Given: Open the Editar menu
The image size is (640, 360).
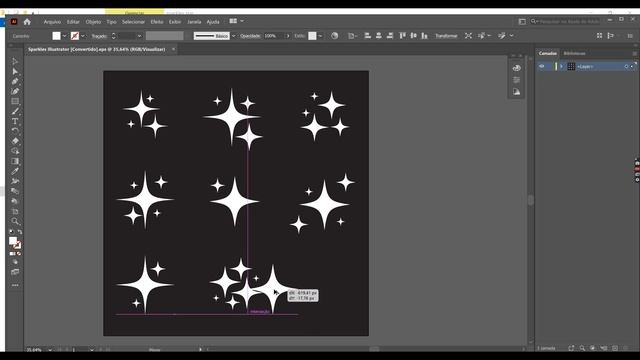Looking at the screenshot, I should (x=73, y=22).
